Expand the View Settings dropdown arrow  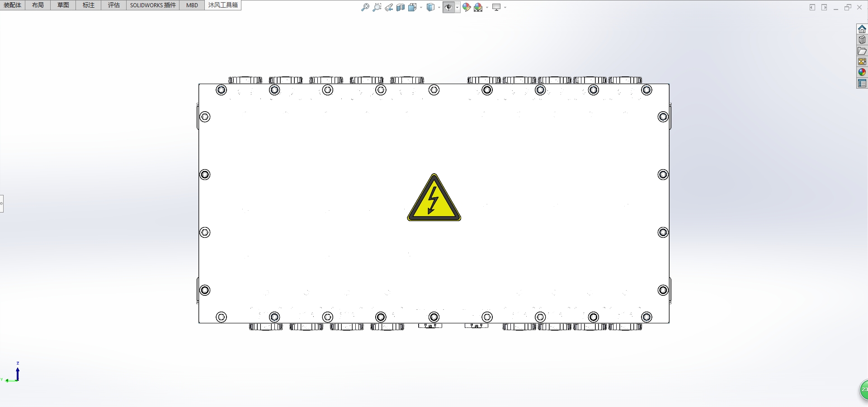pyautogui.click(x=505, y=7)
